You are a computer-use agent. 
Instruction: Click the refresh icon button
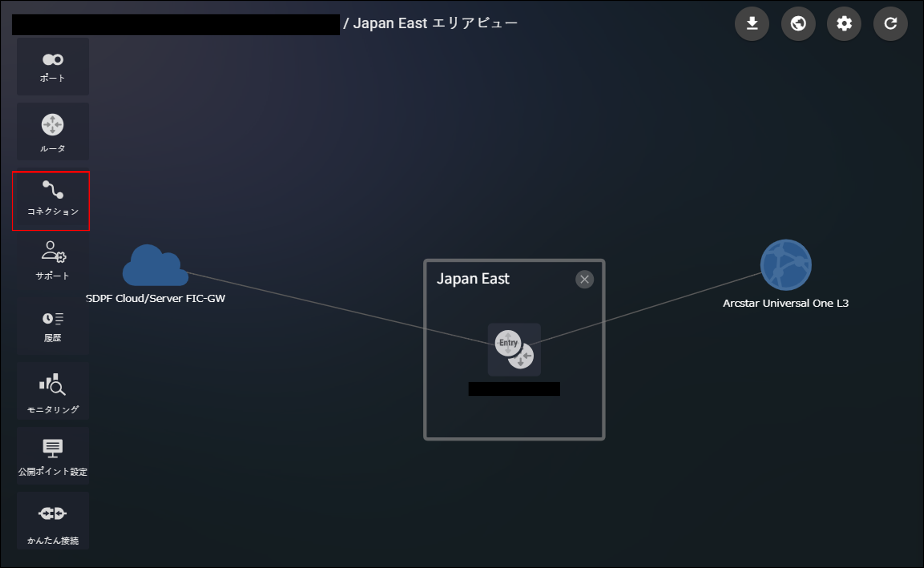coord(890,23)
